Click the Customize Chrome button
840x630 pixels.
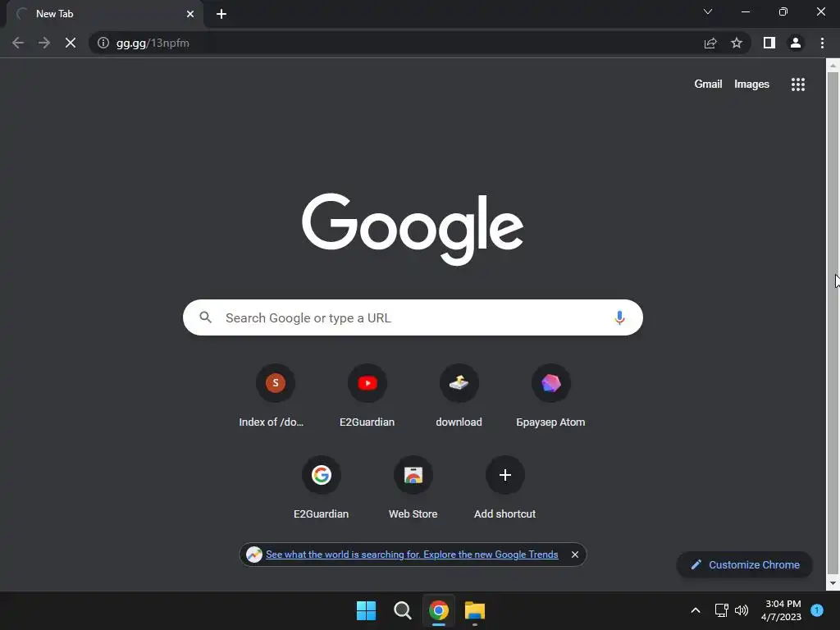745,564
